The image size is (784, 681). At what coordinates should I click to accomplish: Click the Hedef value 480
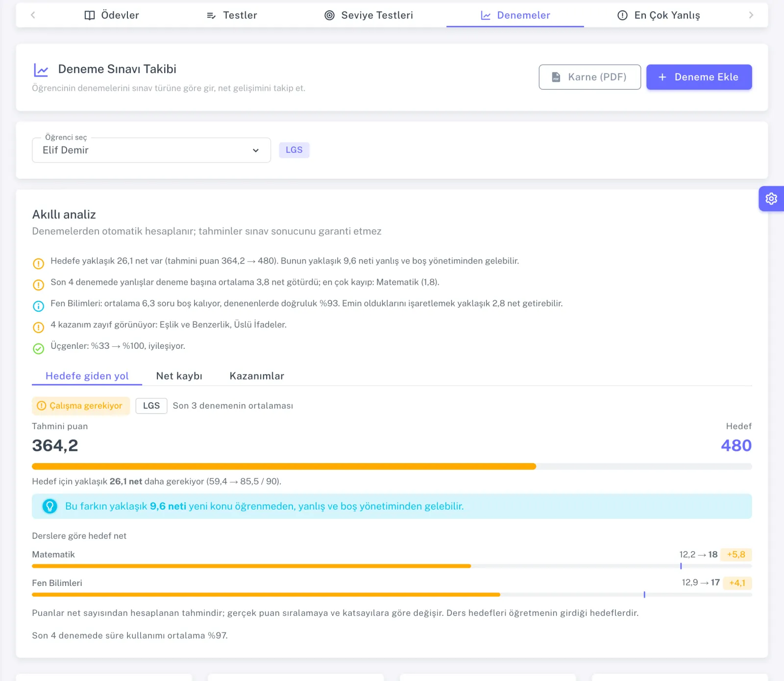(736, 445)
